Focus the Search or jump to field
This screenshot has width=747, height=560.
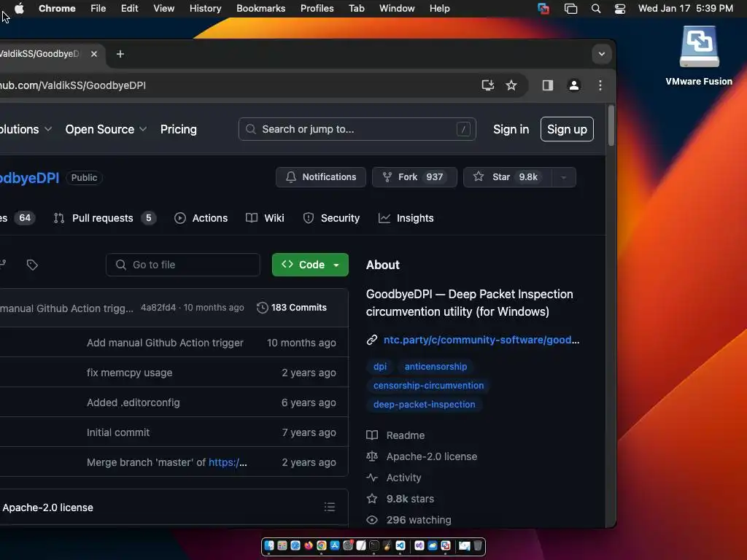357,129
